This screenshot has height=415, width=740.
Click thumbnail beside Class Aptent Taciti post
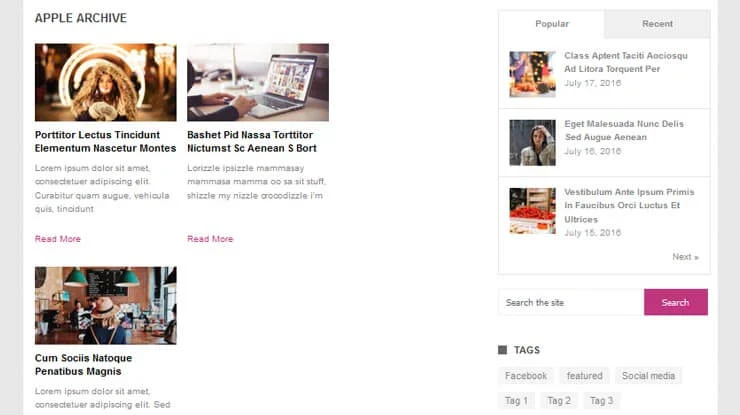click(532, 74)
